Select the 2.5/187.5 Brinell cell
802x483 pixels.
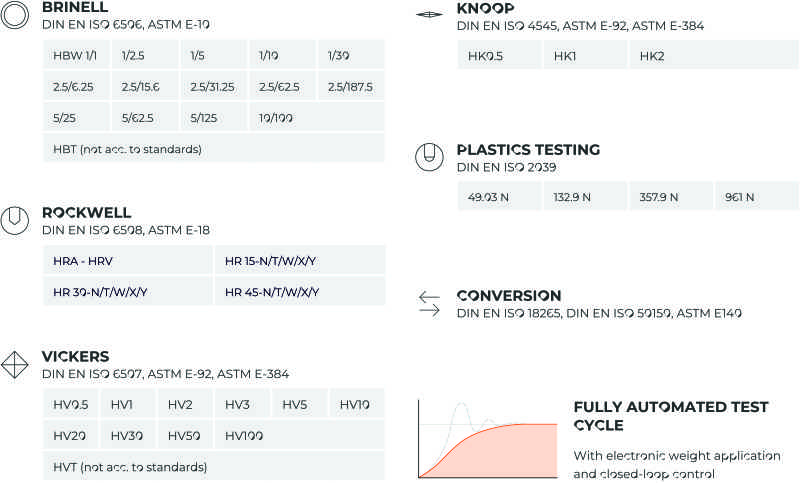351,86
